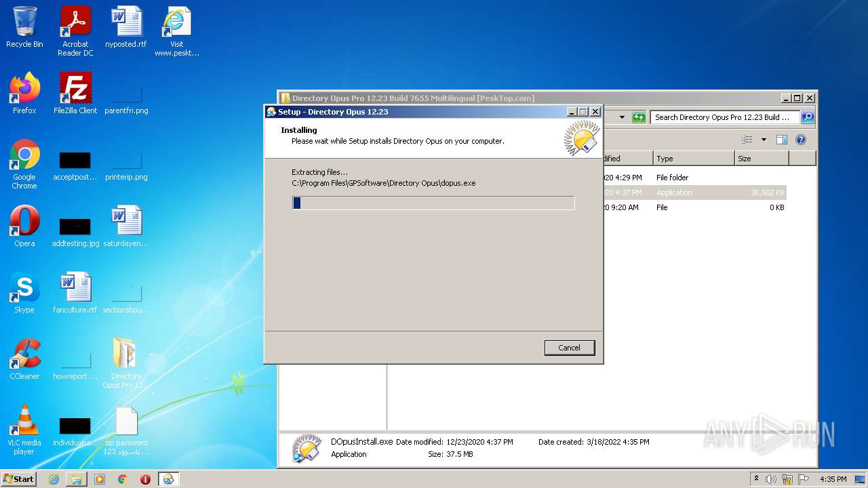
Task: Select the saturdayen document icon
Action: pyautogui.click(x=126, y=226)
